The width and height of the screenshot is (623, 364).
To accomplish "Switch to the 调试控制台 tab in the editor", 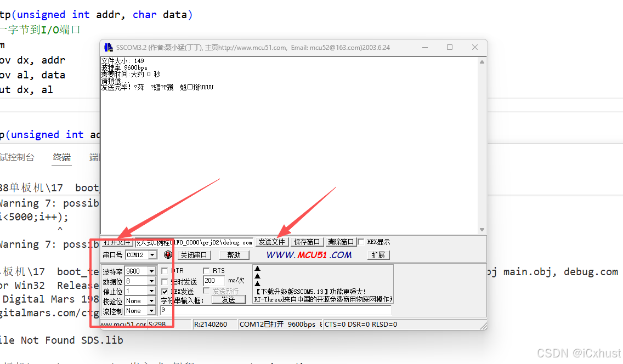I will coord(17,157).
